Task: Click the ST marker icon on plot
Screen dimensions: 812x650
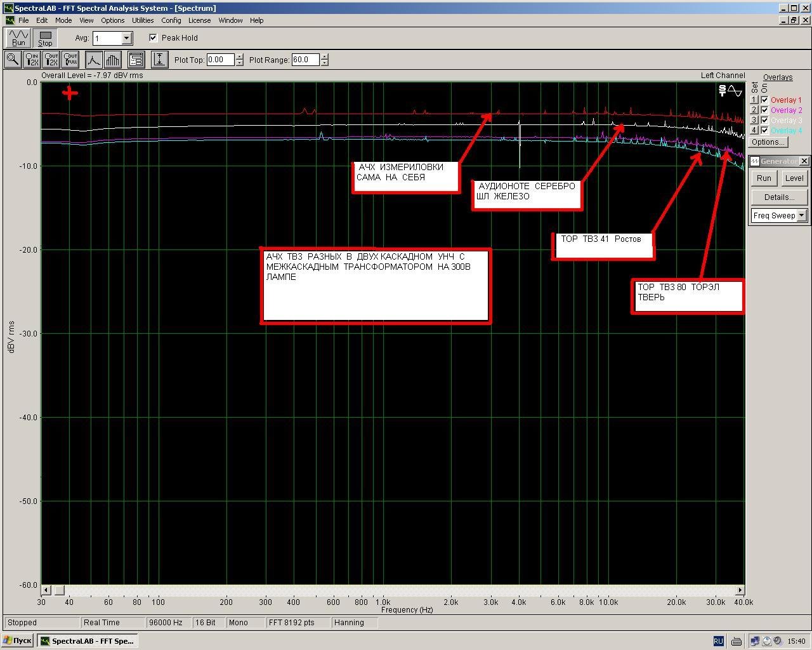Action: (722, 91)
